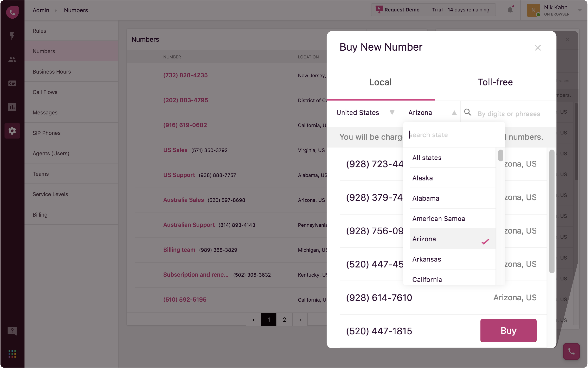The image size is (588, 368).
Task: Open the notifications bell
Action: 510,10
